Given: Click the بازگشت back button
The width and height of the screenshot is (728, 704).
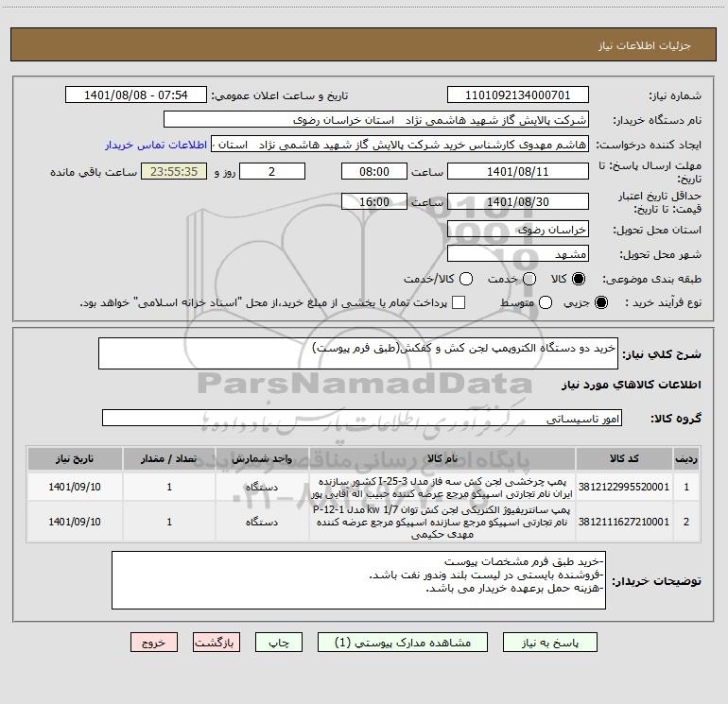Looking at the screenshot, I should 217,643.
